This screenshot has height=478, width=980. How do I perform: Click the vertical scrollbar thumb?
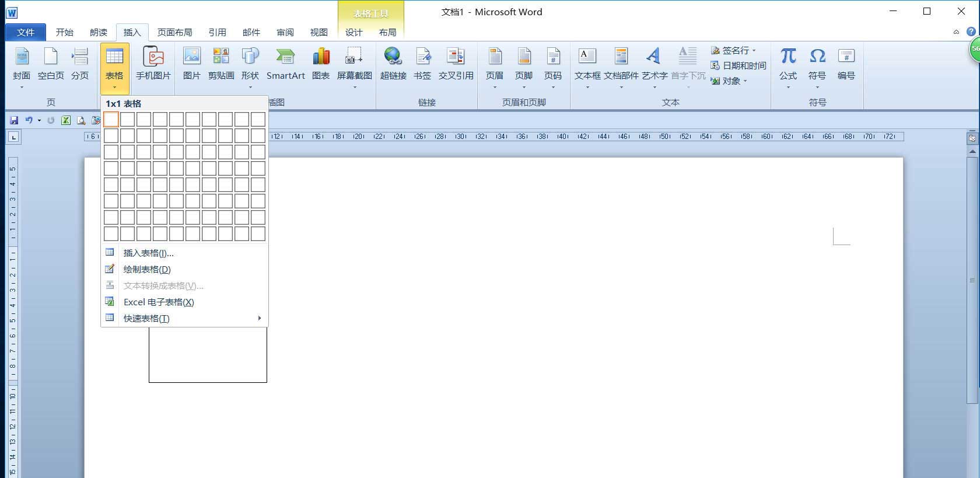click(x=972, y=280)
